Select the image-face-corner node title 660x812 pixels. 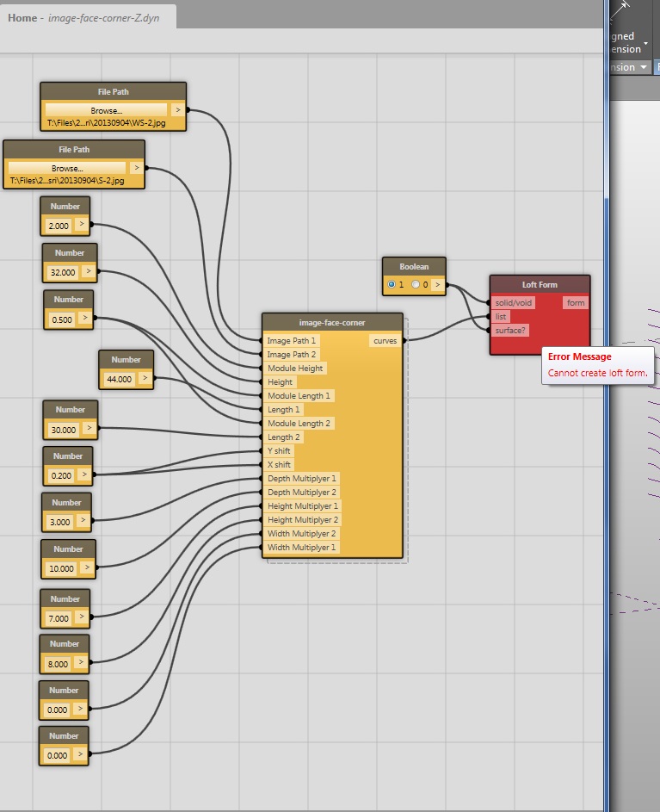(332, 322)
